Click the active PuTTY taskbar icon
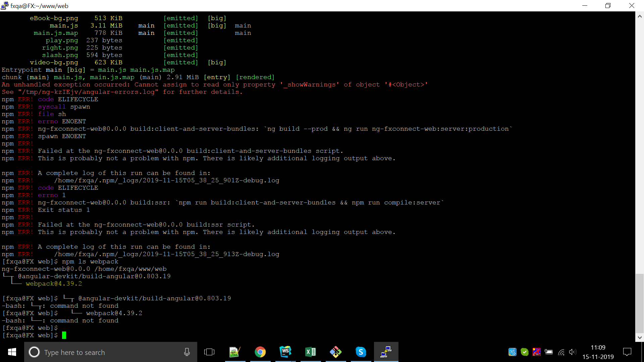Image resolution: width=644 pixels, height=362 pixels. pyautogui.click(x=386, y=352)
